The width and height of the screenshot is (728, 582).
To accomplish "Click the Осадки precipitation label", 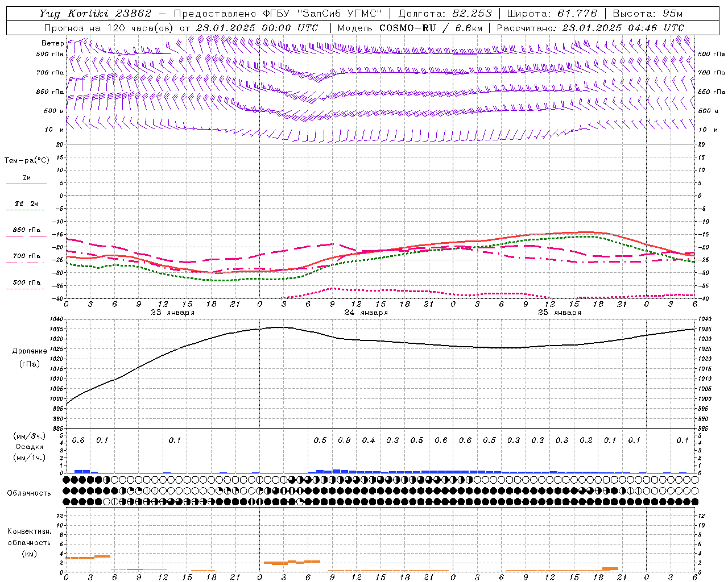I will (28, 447).
